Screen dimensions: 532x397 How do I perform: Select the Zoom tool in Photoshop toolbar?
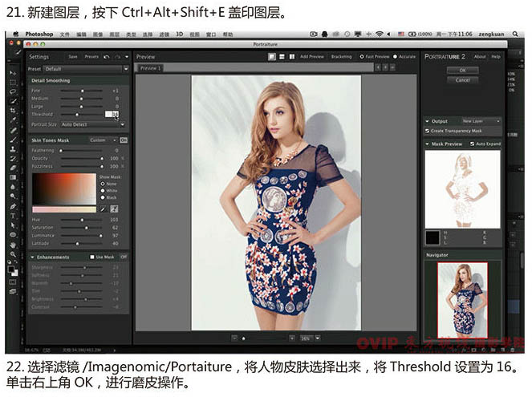click(x=13, y=254)
